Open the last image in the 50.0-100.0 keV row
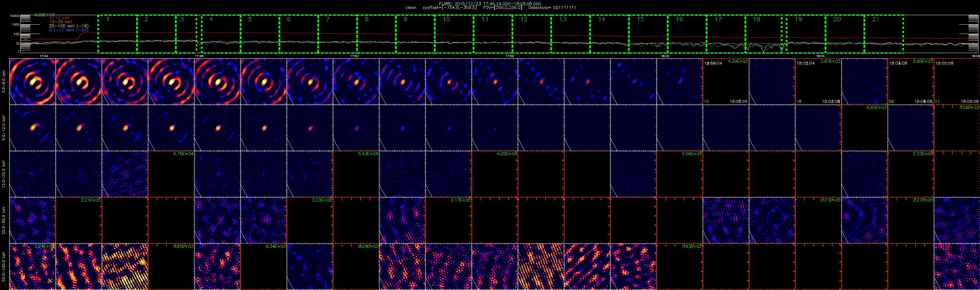The height and width of the screenshot is (290, 980). click(x=957, y=266)
